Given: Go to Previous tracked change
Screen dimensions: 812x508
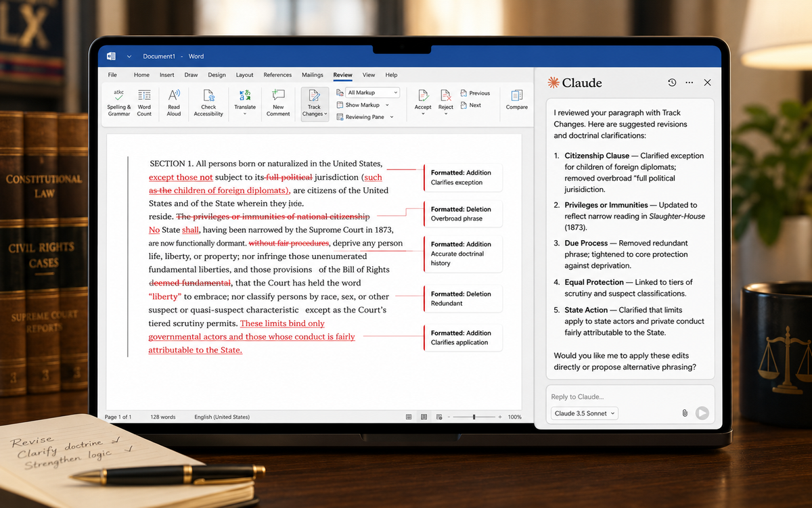Looking at the screenshot, I should tap(474, 93).
